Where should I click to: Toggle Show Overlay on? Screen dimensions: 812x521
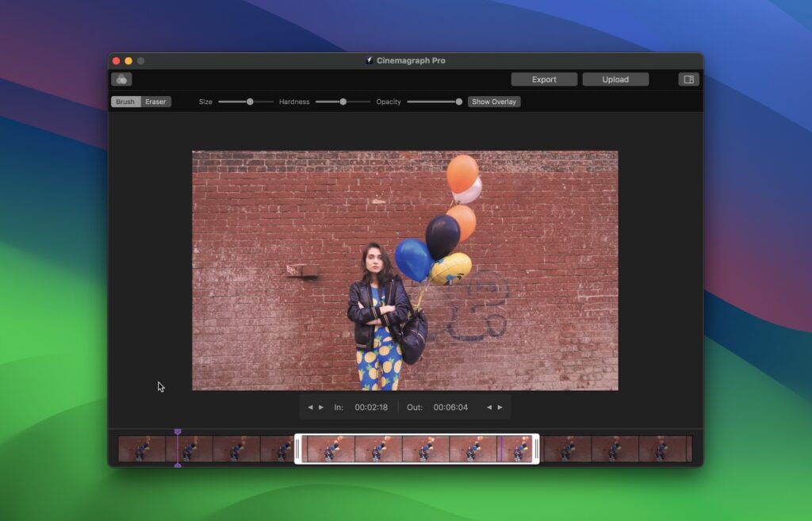pos(493,102)
